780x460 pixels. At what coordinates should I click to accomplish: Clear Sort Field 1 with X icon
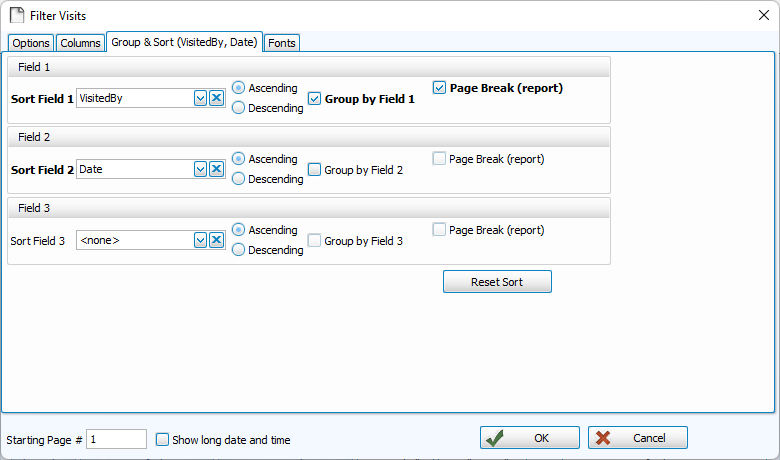pos(216,98)
